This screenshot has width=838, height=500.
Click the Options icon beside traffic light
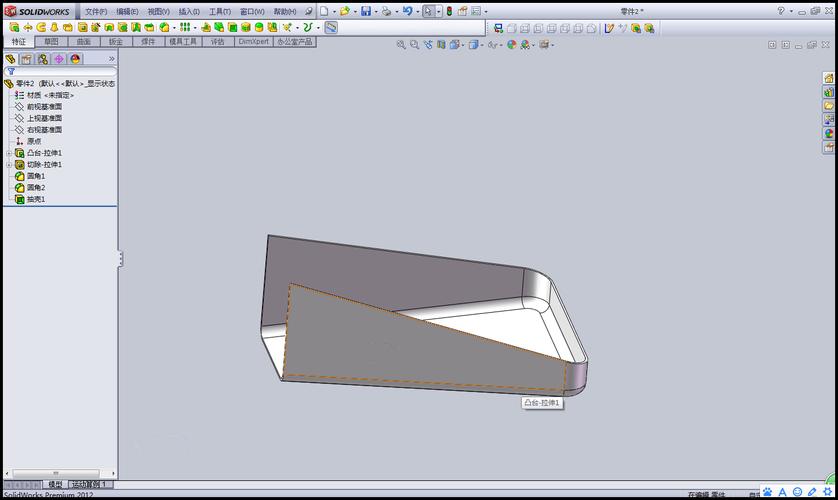click(x=462, y=11)
